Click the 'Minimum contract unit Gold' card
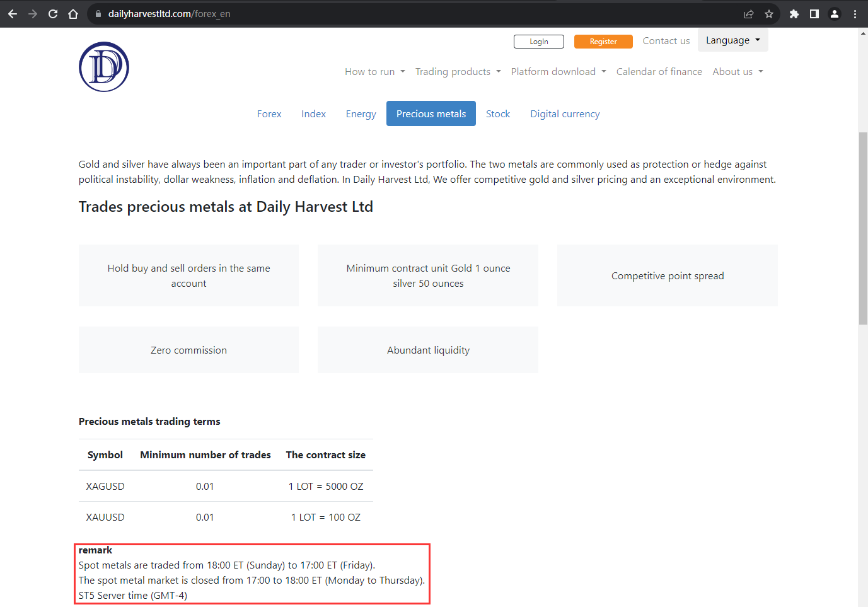 click(x=428, y=275)
